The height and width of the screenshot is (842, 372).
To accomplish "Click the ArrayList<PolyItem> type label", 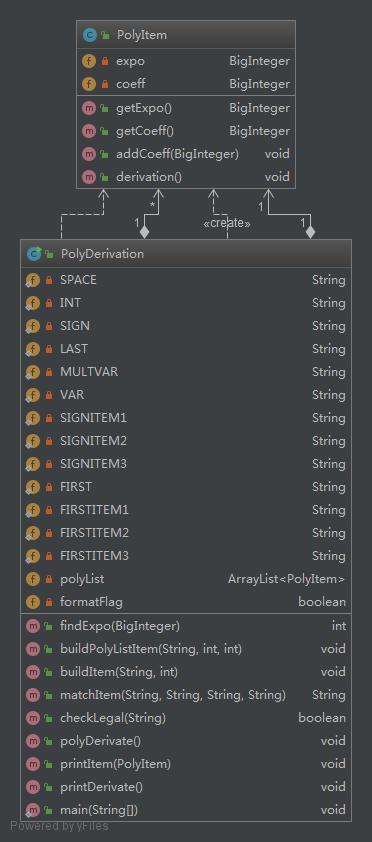I will (x=286, y=579).
